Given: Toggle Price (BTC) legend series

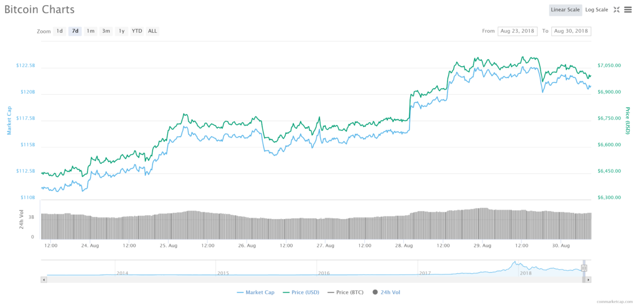Looking at the screenshot, I should pyautogui.click(x=346, y=292).
